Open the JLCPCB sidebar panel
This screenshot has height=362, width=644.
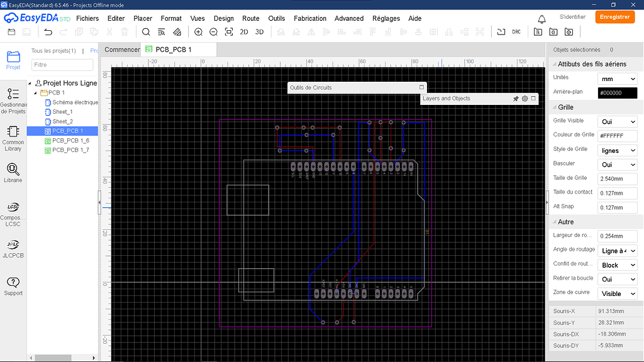pos(13,245)
